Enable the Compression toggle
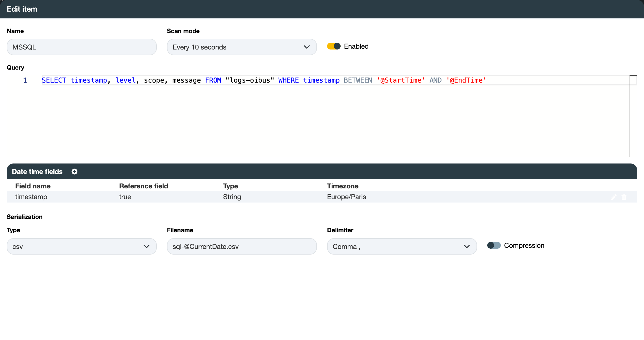The height and width of the screenshot is (340, 644). click(494, 246)
